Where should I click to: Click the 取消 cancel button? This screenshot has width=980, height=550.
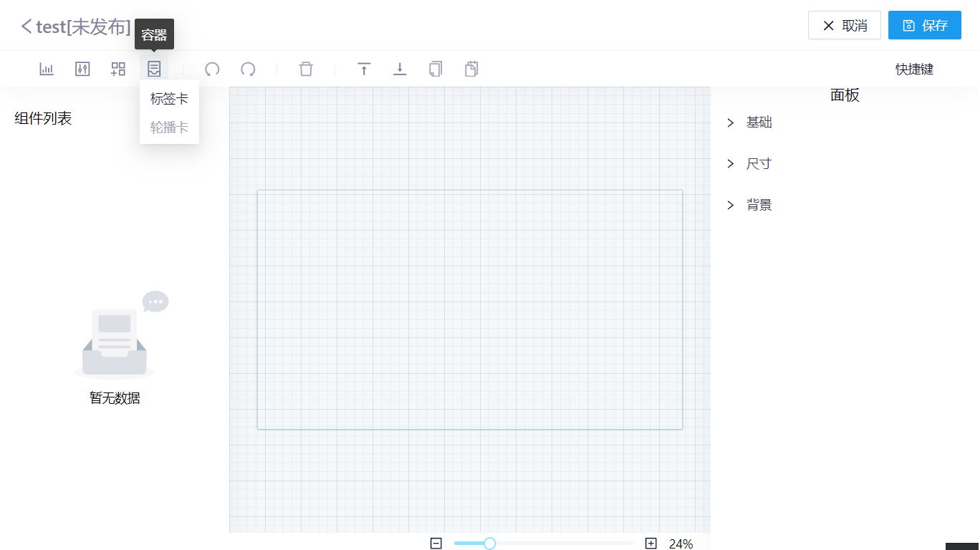[x=845, y=25]
